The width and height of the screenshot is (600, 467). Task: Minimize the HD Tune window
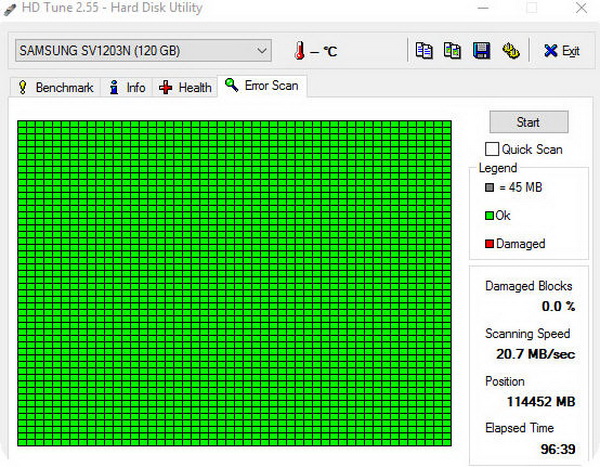[x=485, y=9]
